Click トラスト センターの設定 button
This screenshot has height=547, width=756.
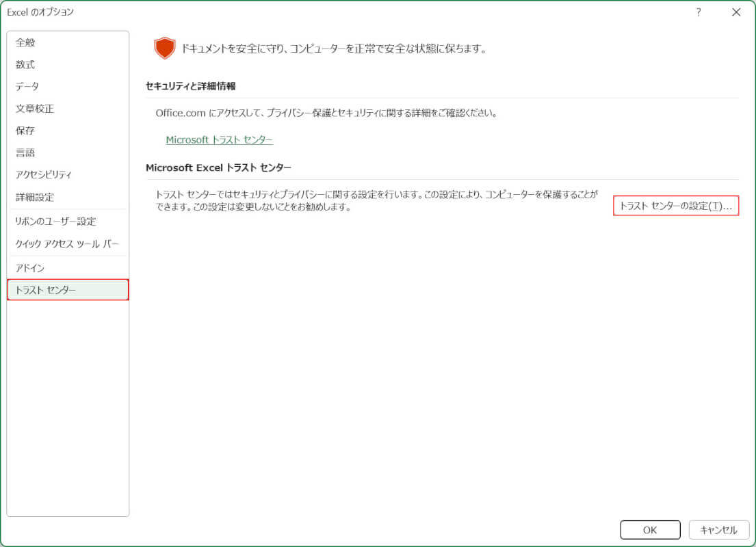coord(675,206)
